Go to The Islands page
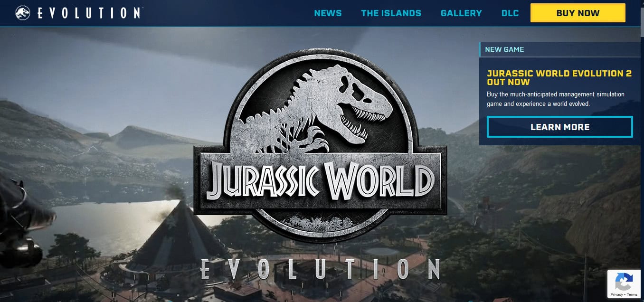Screen dimensions: 644x302 tap(391, 13)
